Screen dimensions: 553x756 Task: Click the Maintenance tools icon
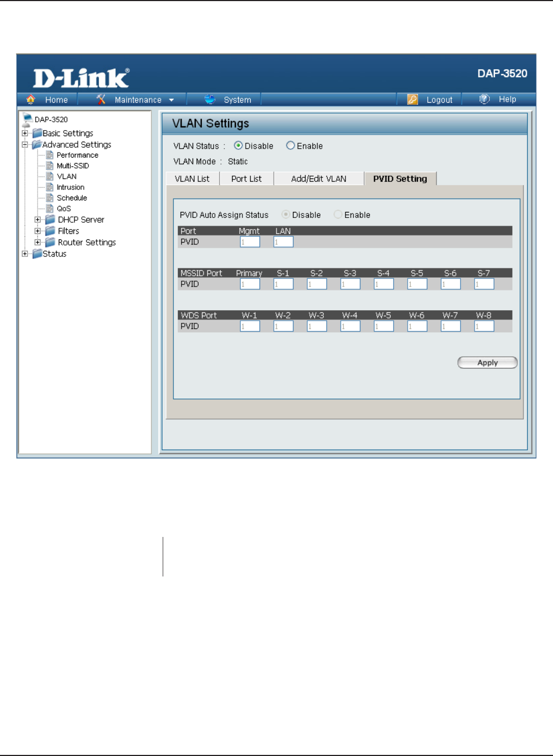point(101,99)
